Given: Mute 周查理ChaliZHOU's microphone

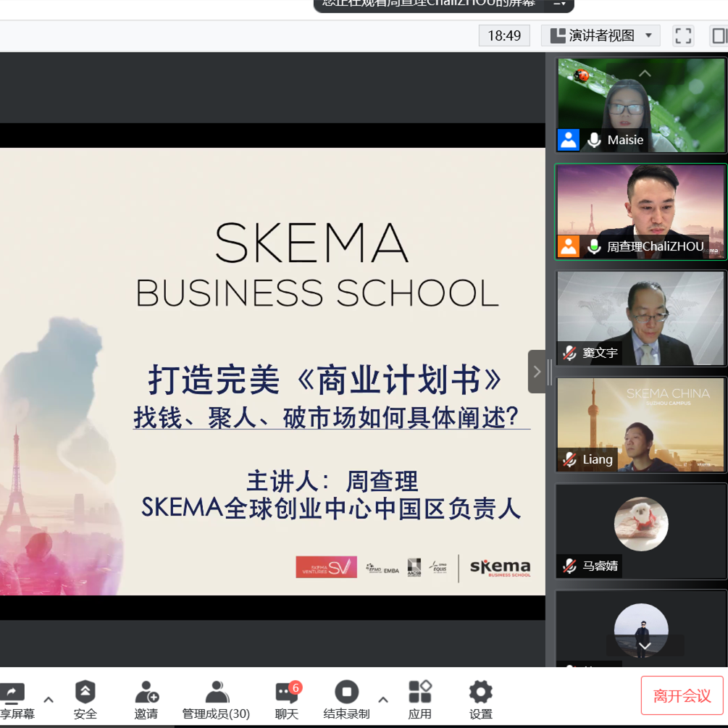Looking at the screenshot, I should pyautogui.click(x=594, y=247).
